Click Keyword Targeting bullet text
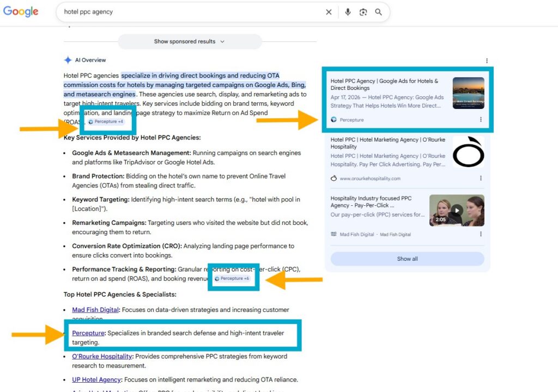 pyautogui.click(x=186, y=204)
